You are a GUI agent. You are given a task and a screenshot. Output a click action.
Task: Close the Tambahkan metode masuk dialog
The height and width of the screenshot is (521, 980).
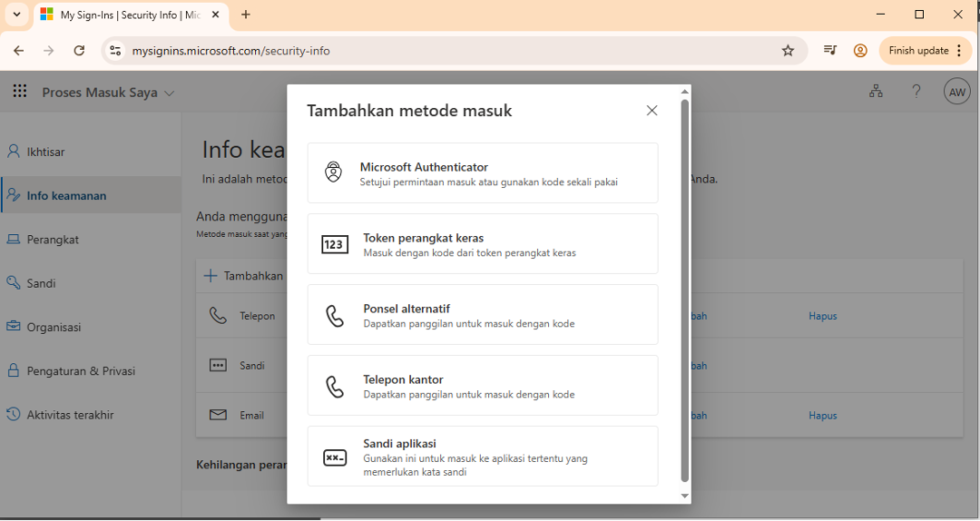[x=652, y=111]
